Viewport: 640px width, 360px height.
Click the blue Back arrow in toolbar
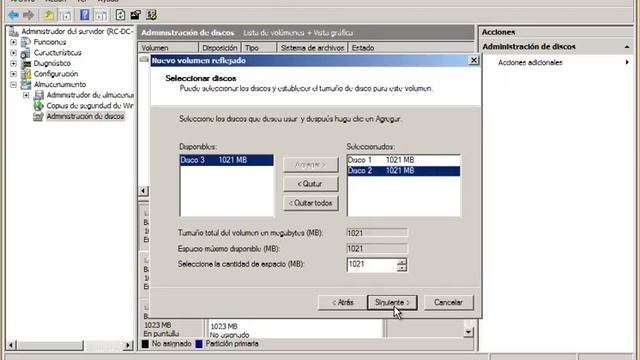pos(13,16)
